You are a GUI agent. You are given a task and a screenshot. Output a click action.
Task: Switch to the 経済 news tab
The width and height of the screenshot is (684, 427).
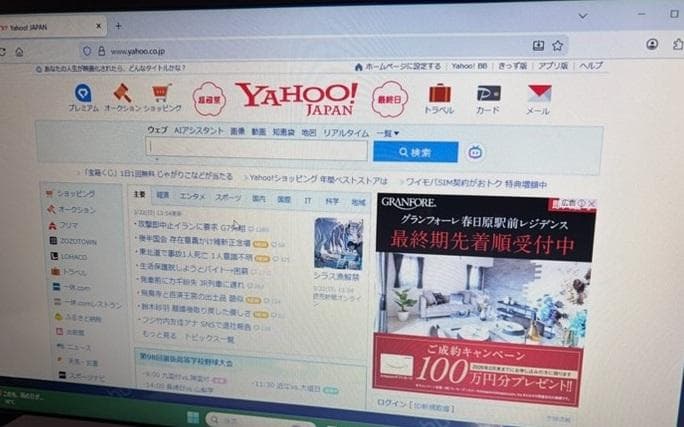pyautogui.click(x=163, y=195)
